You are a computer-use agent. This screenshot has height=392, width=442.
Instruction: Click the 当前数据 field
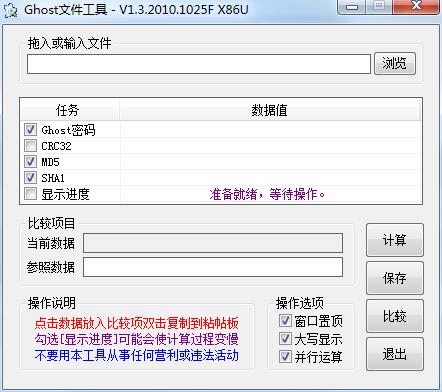tap(213, 243)
